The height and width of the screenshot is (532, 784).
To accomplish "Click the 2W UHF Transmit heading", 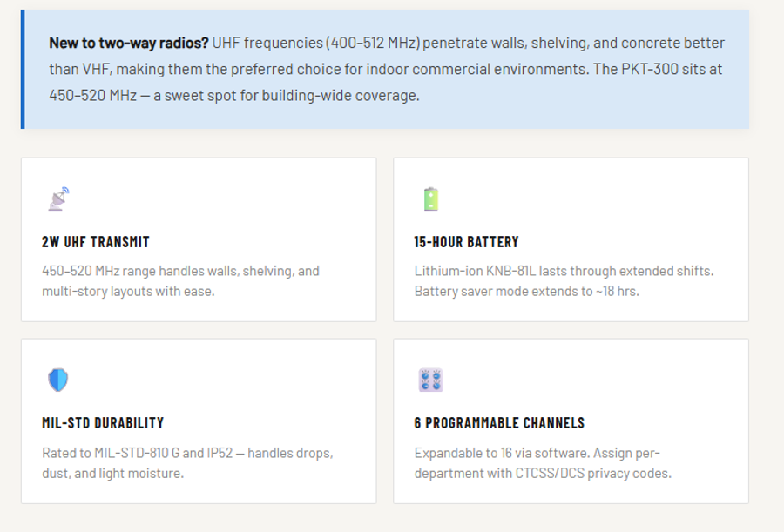I will click(96, 242).
